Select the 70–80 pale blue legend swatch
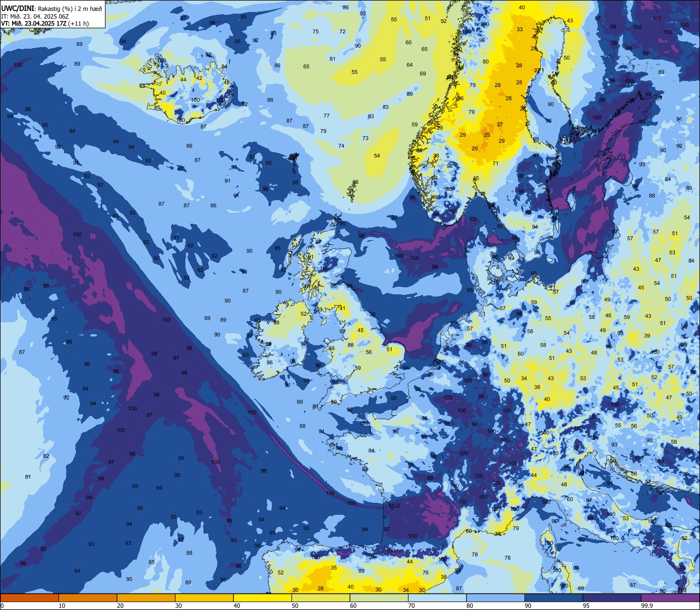This screenshot has height=610, width=700. point(437,597)
